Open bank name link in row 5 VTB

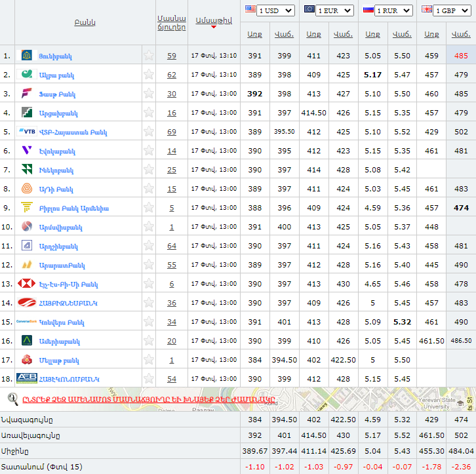pos(73,132)
